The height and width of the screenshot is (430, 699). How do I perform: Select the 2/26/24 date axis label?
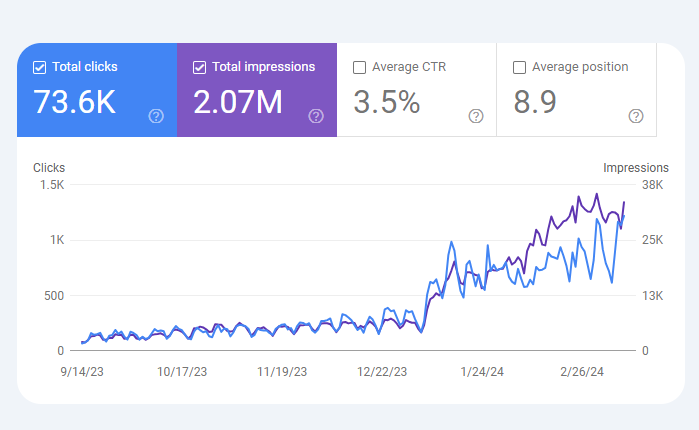581,371
